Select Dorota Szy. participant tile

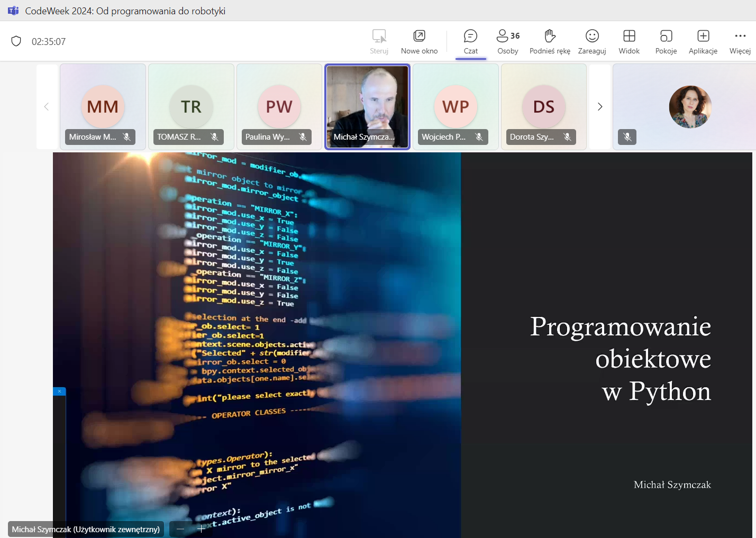click(544, 107)
